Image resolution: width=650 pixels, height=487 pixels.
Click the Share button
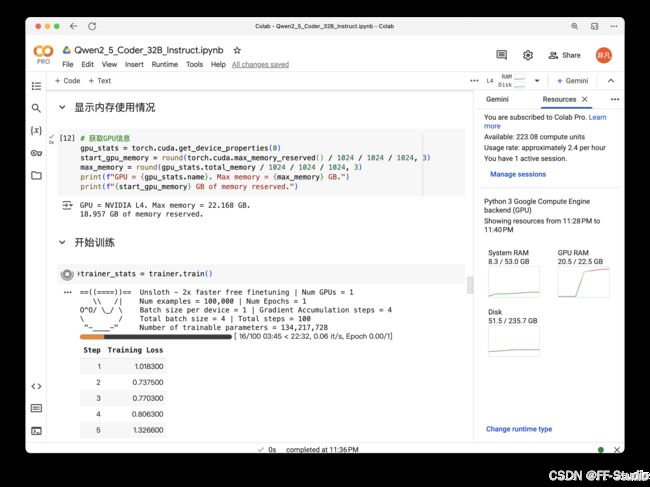pos(565,55)
